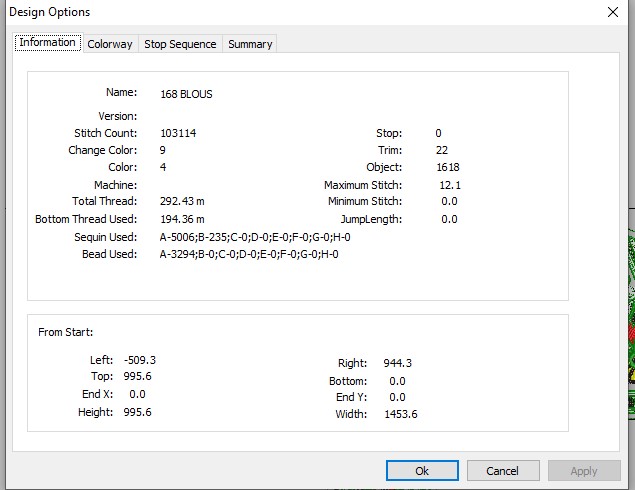Click the Height value 995.6
Image resolution: width=635 pixels, height=490 pixels.
point(137,412)
